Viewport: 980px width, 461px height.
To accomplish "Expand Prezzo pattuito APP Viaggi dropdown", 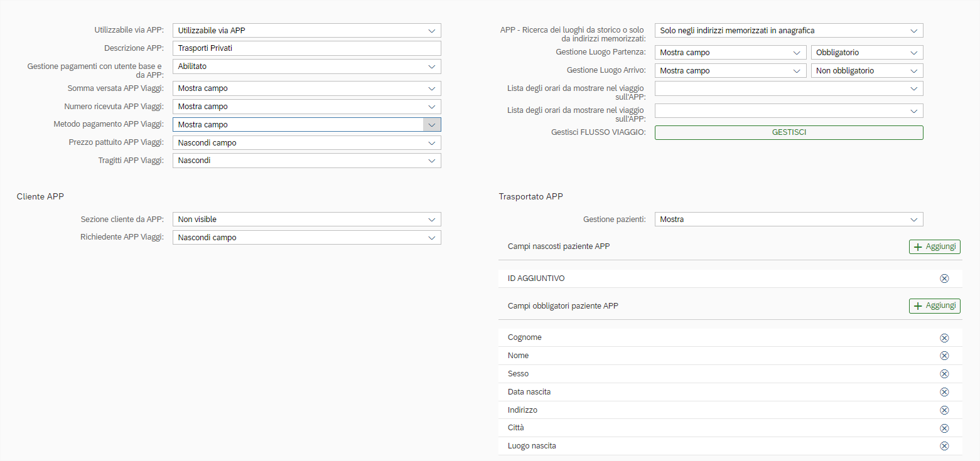I will coord(431,143).
